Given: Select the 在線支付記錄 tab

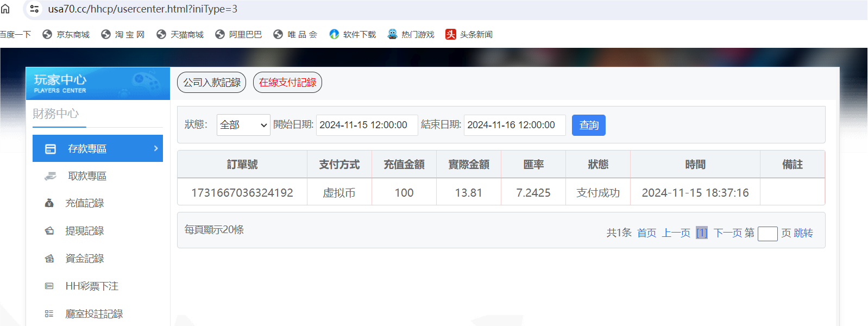Looking at the screenshot, I should pos(287,83).
